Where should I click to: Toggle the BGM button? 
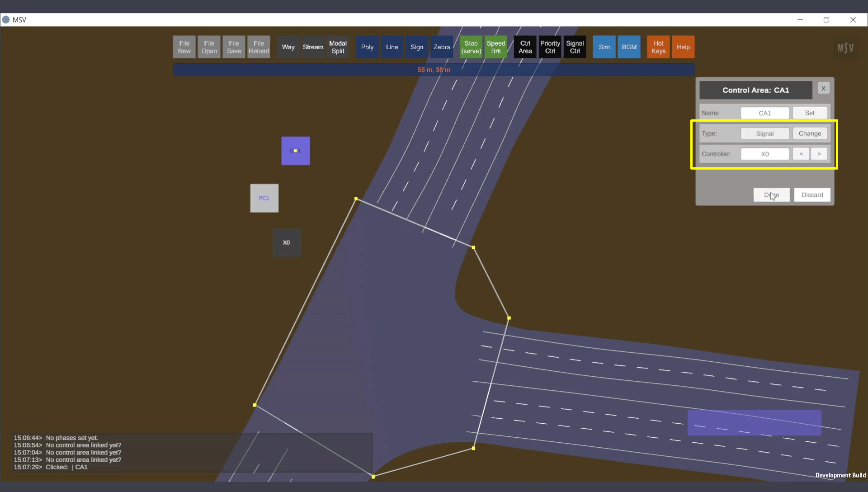point(629,47)
